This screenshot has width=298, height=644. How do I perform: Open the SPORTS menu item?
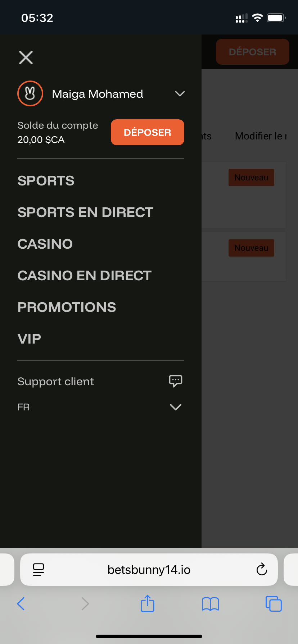coord(46,181)
